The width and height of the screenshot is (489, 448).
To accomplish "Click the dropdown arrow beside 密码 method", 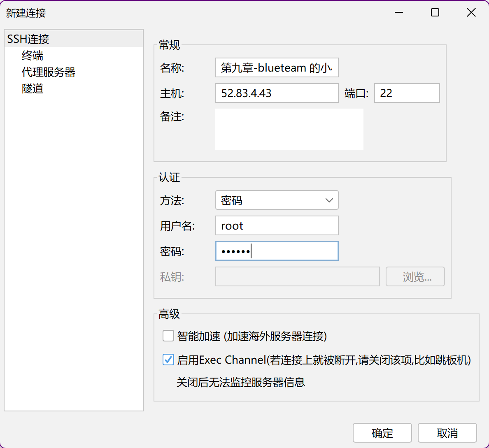I will pyautogui.click(x=329, y=200).
